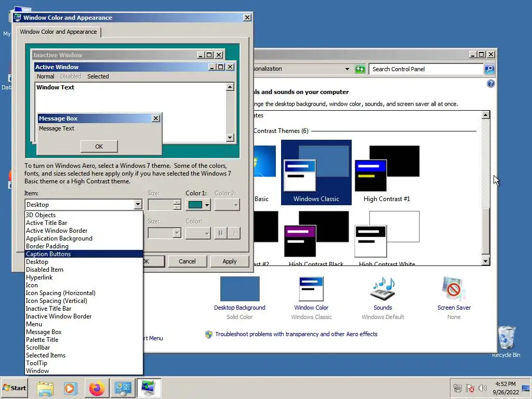
Task: Open address bar history dropdown arrow
Action: [347, 69]
